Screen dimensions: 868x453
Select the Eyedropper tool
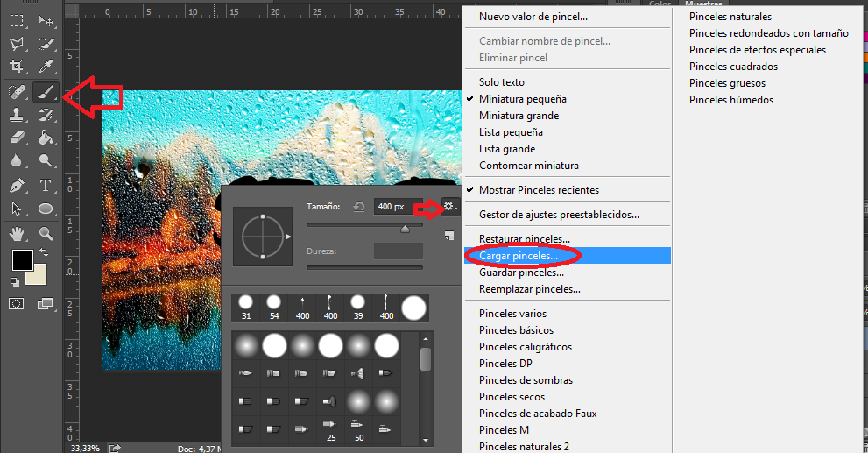pos(46,67)
